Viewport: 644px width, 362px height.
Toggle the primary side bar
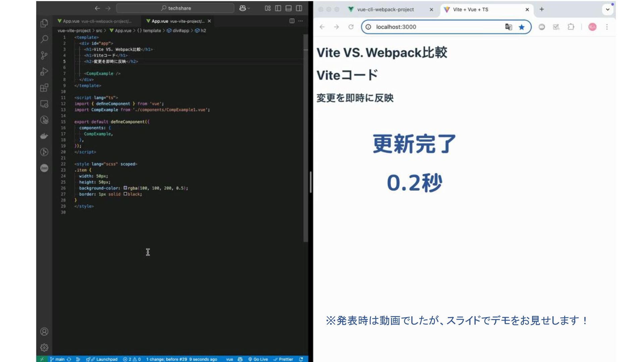coord(278,8)
